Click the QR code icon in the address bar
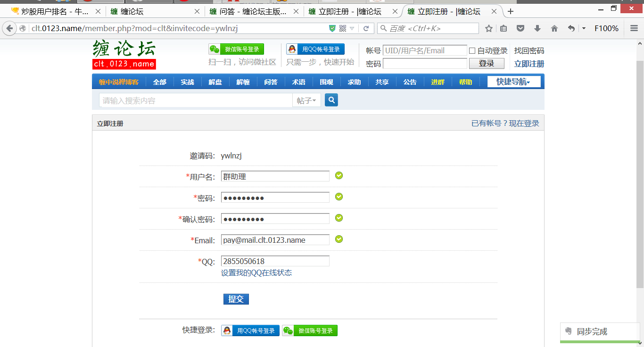This screenshot has height=347, width=644. pyautogui.click(x=343, y=29)
